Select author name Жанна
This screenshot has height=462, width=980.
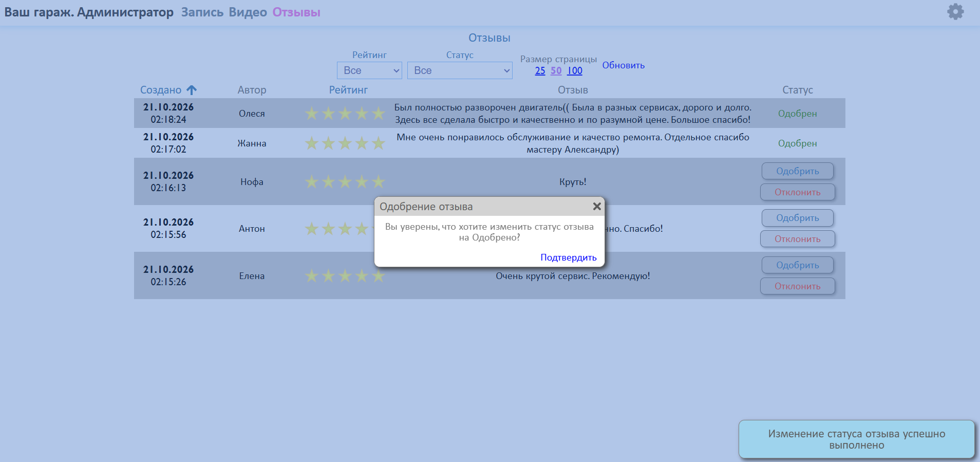(252, 143)
